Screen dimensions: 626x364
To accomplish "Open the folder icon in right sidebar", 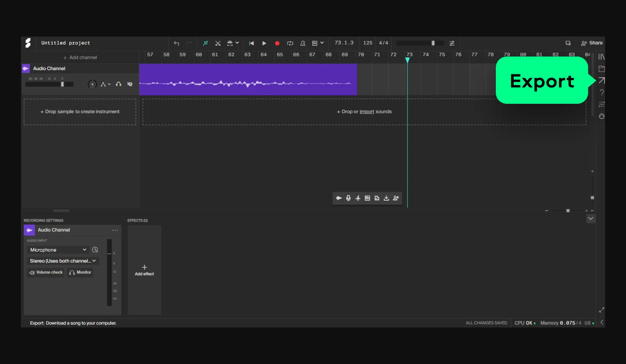I will [x=601, y=69].
